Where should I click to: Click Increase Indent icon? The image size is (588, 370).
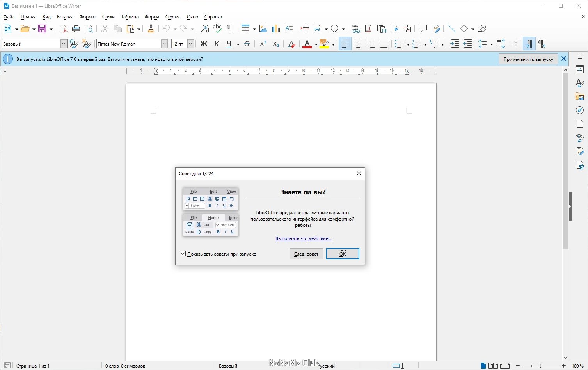point(455,44)
